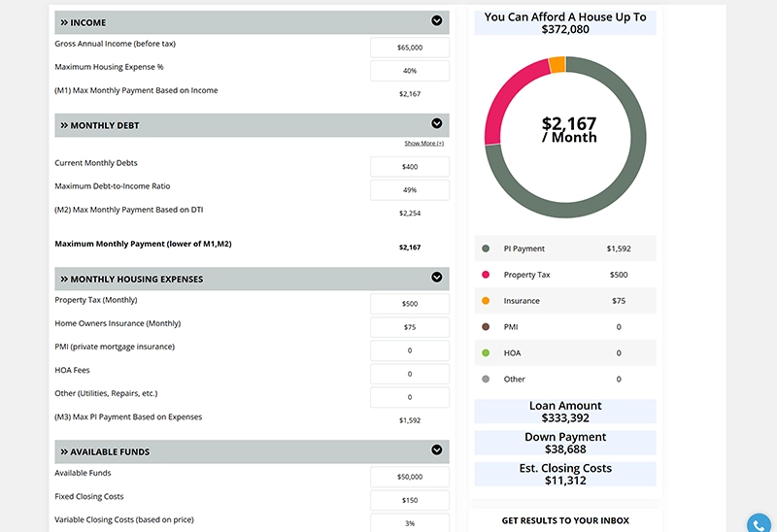777x532 pixels.
Task: Click the Home Owners Insurance input
Action: tap(410, 327)
